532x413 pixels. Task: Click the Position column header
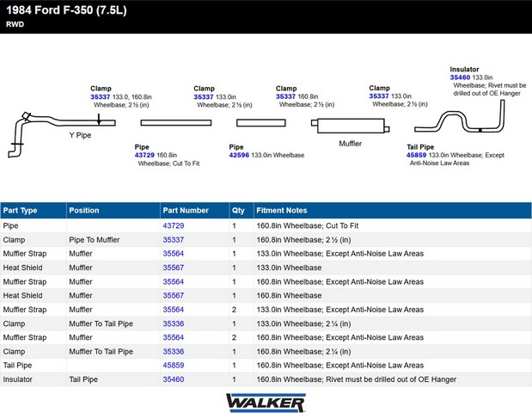pyautogui.click(x=113, y=211)
